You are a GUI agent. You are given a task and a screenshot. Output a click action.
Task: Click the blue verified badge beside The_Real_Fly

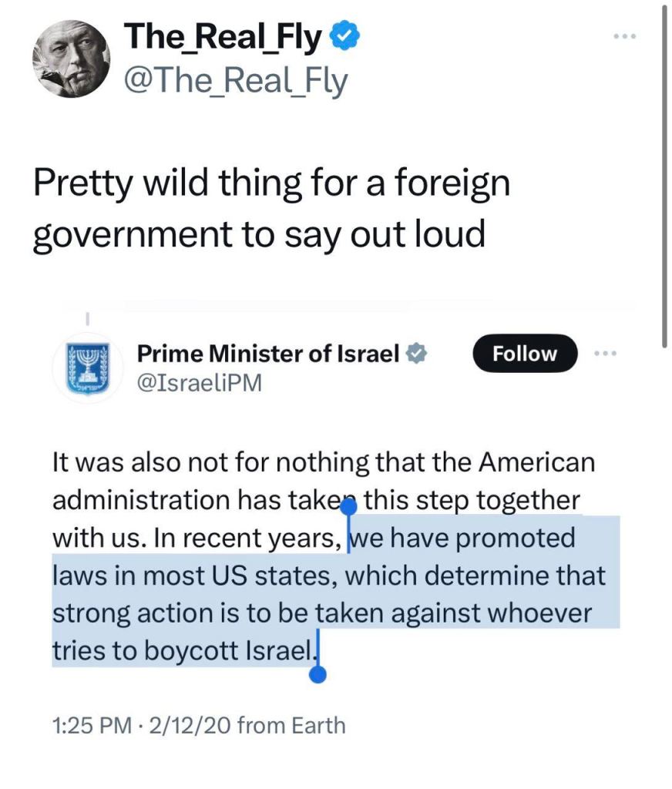344,36
